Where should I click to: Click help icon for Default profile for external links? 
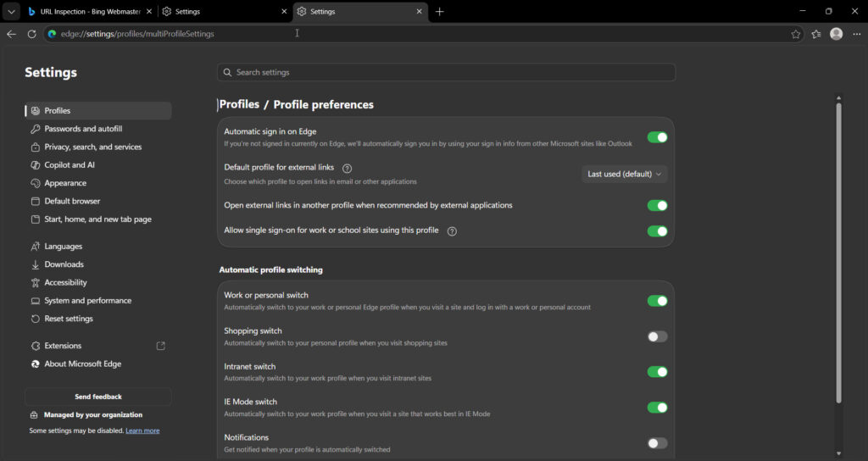pos(347,169)
